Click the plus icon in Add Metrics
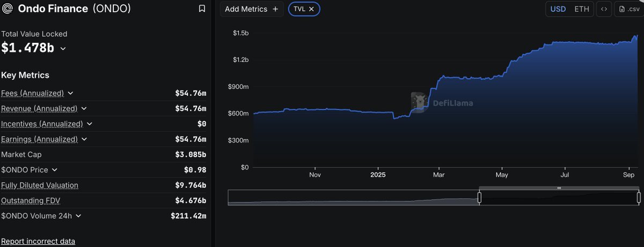Viewport: 644px width, 247px height. 275,9
